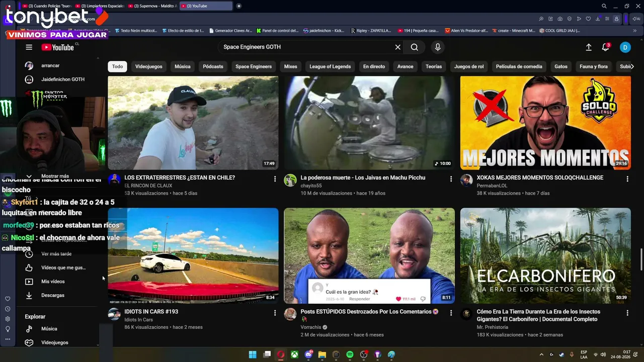The height and width of the screenshot is (362, 644).
Task: Select the Juegos de rol chip
Action: coord(469,66)
